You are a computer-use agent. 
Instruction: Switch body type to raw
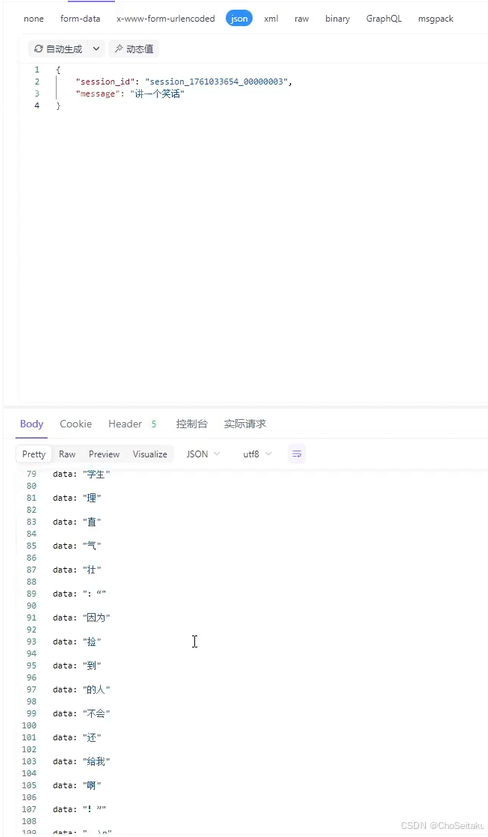point(302,19)
